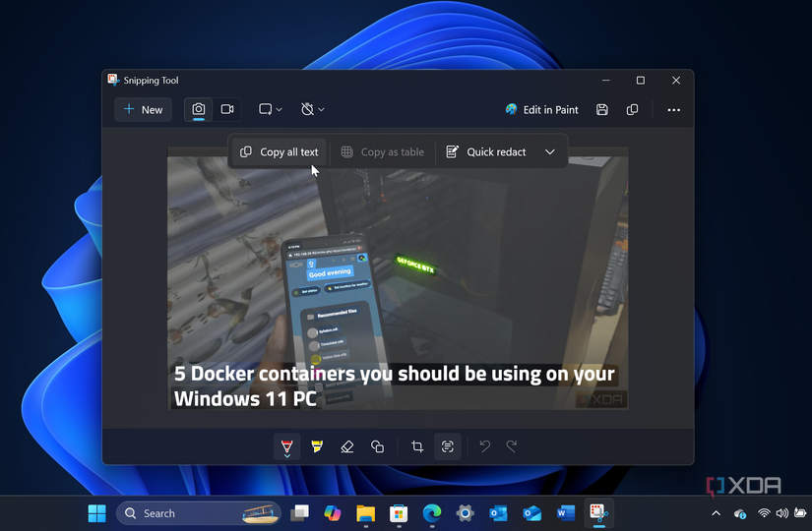Open Word from the taskbar
812x531 pixels.
point(565,513)
